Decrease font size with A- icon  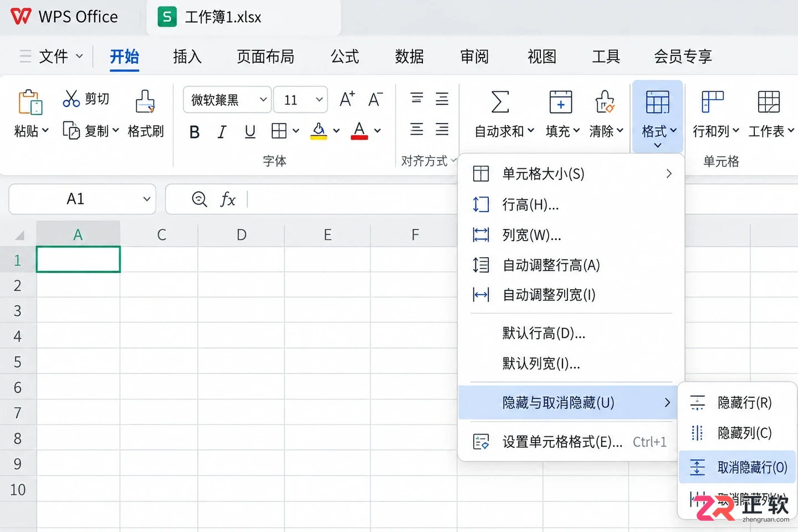pyautogui.click(x=375, y=99)
